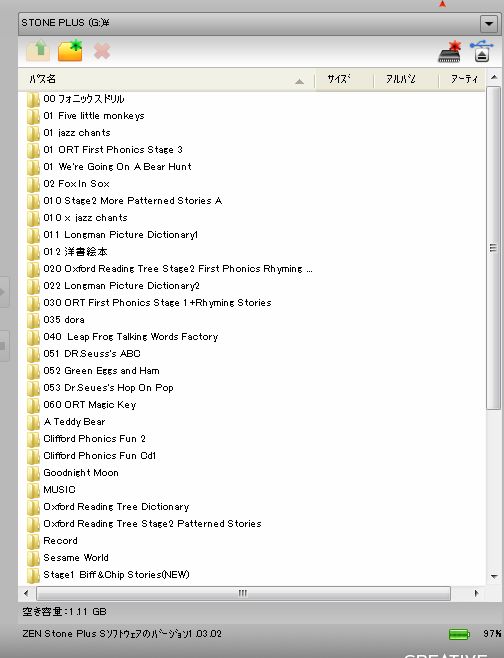Select the 035 dora folder
Image resolution: width=504 pixels, height=658 pixels.
[56, 320]
